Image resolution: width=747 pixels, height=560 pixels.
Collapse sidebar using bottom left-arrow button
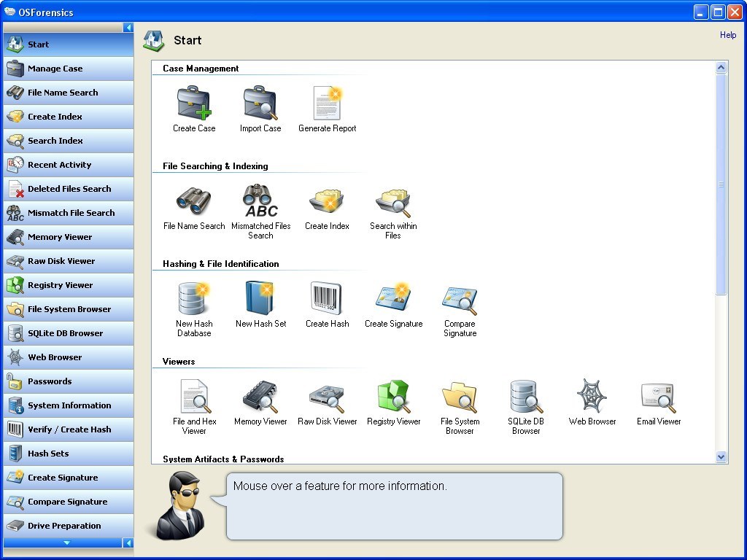tap(128, 542)
